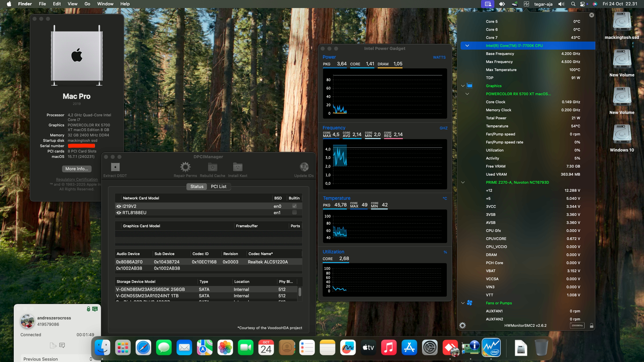
Task: Select the Used VRAM row
Action: pos(528,174)
